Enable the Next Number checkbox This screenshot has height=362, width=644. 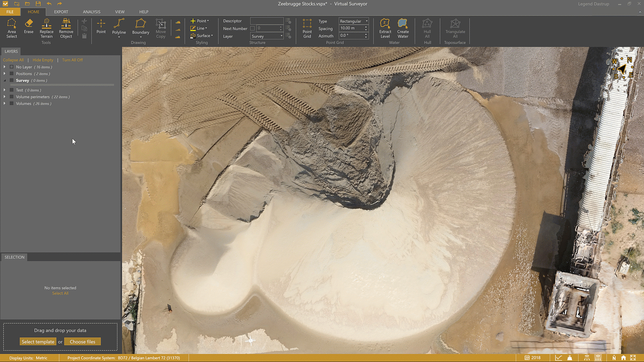[253, 28]
